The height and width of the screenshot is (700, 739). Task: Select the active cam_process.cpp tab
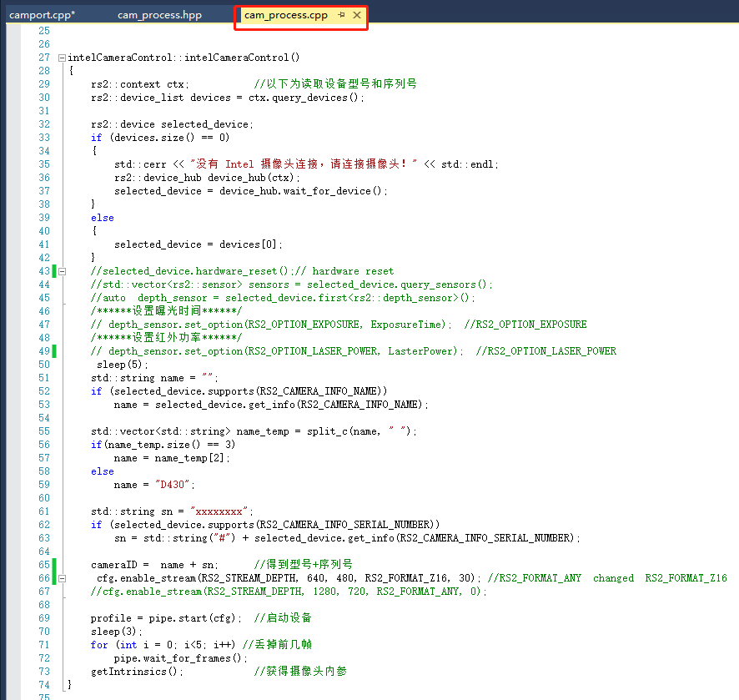288,15
